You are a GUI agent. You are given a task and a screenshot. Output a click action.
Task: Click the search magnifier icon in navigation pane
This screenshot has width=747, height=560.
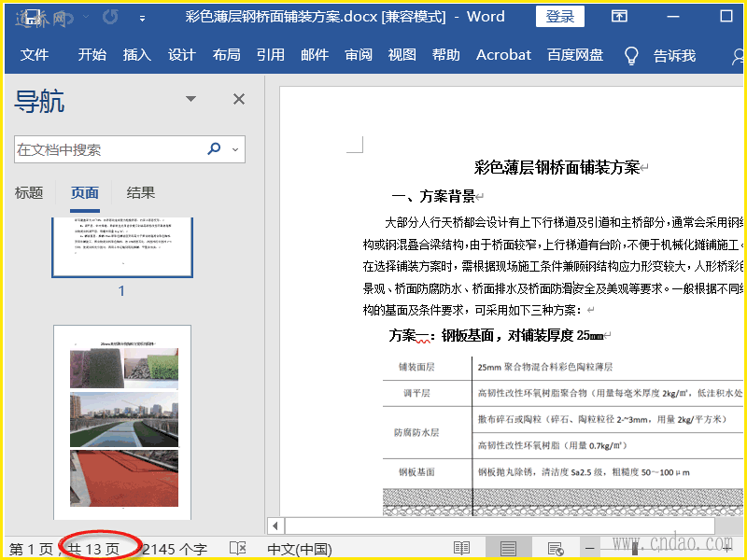(214, 149)
